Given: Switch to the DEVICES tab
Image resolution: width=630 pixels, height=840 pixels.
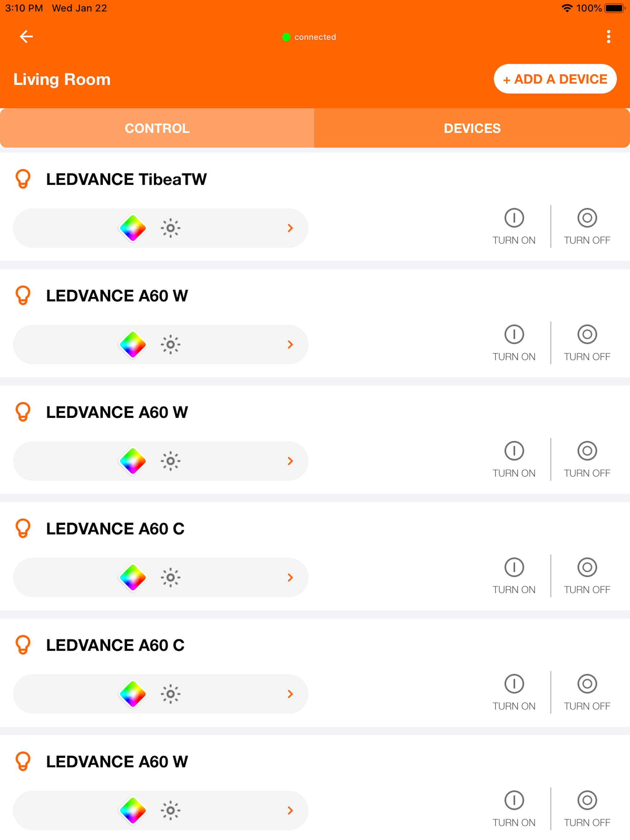Looking at the screenshot, I should [x=472, y=128].
